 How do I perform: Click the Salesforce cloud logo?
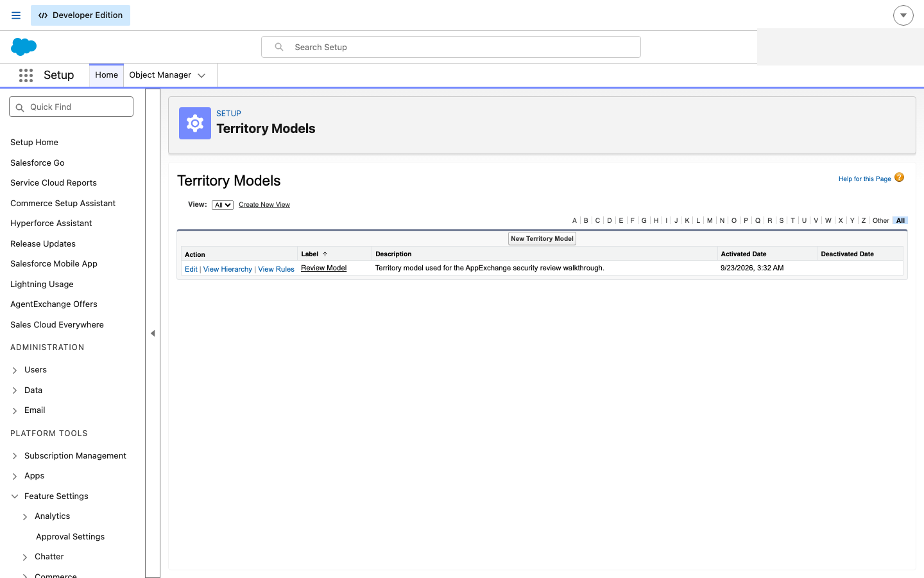(x=24, y=47)
